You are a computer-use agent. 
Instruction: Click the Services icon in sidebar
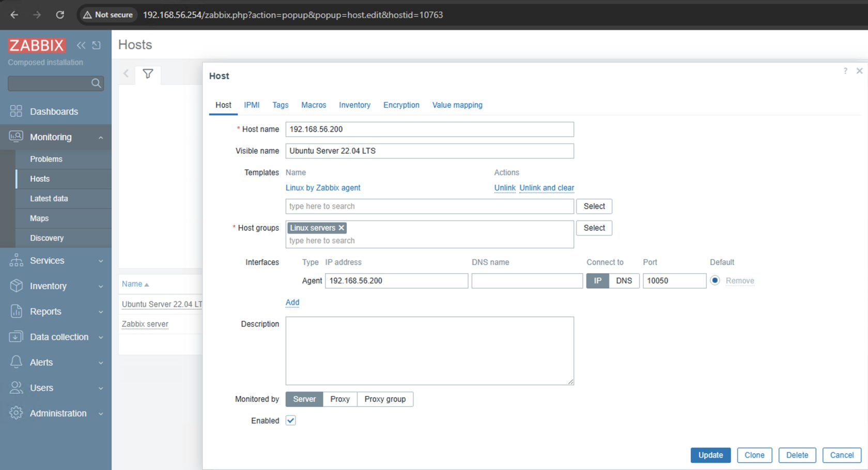point(16,260)
